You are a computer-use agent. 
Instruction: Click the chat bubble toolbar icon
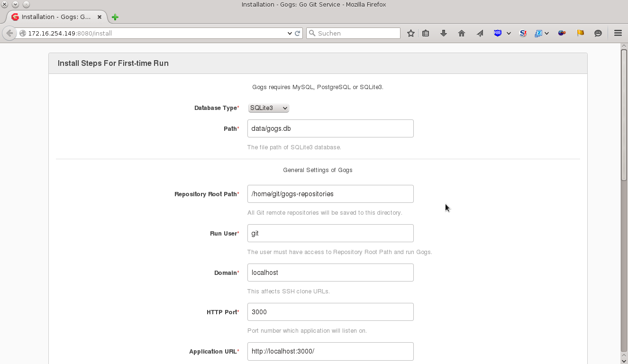click(598, 33)
